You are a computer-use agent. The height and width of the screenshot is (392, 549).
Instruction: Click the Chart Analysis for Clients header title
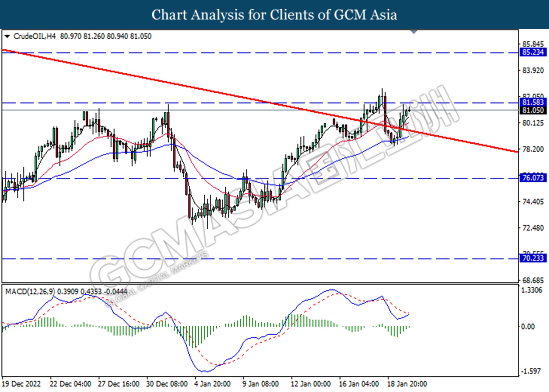tap(274, 15)
